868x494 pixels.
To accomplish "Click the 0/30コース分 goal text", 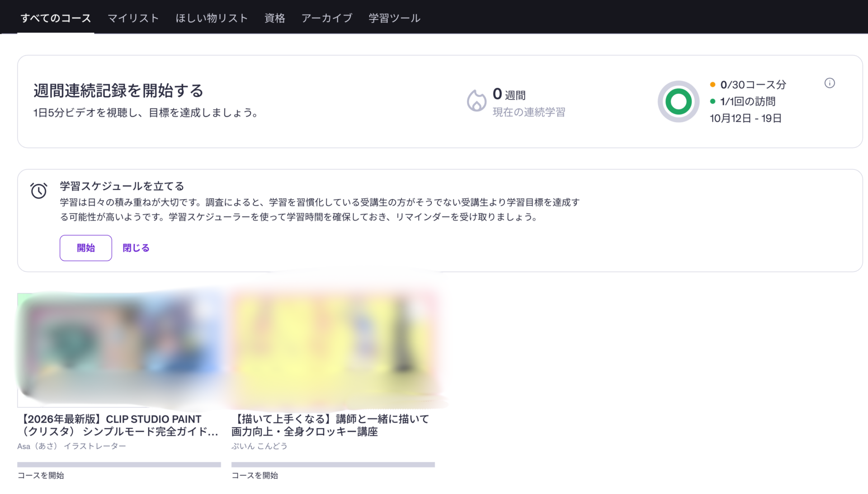I will coord(753,85).
